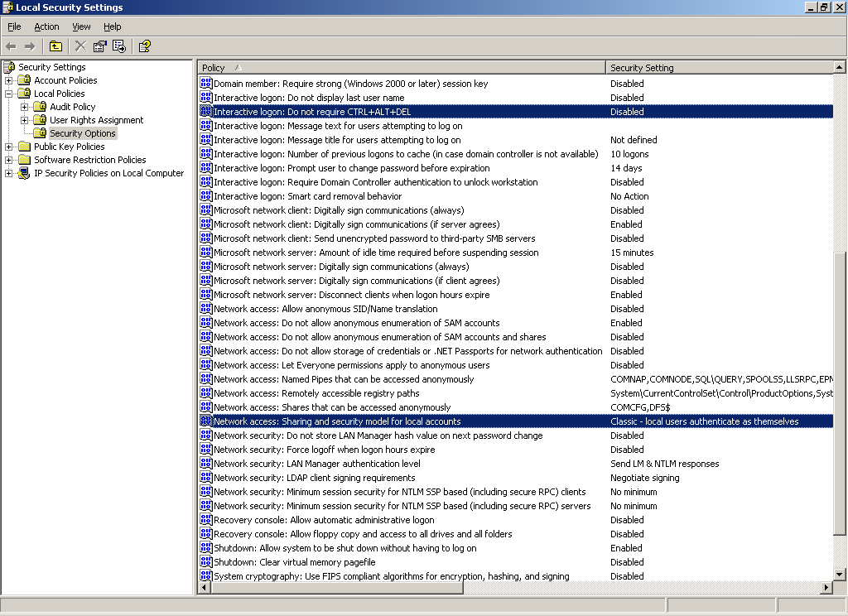The height and width of the screenshot is (616, 848).
Task: Expand the Audit Policy node
Action: (x=25, y=107)
